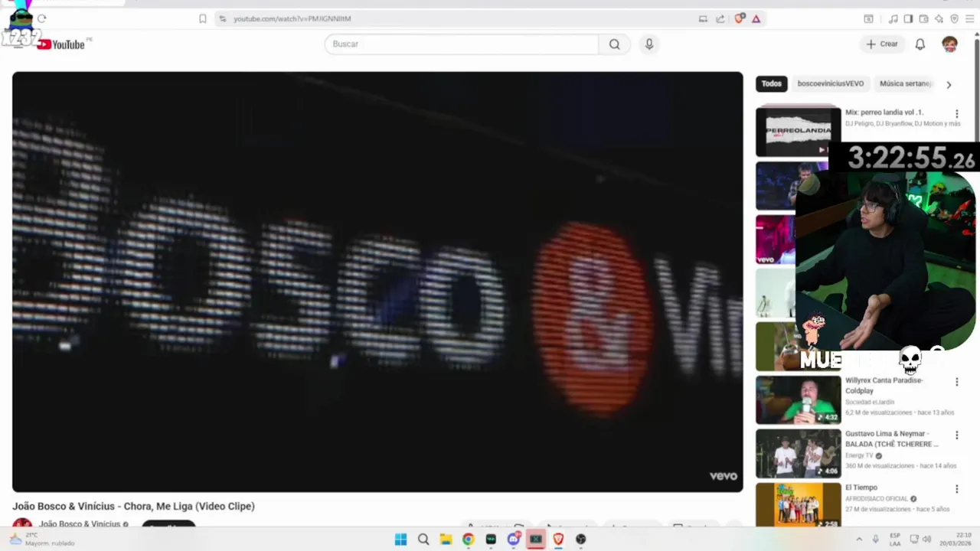
Task: Open the Brave Shields lion icon
Action: [739, 18]
